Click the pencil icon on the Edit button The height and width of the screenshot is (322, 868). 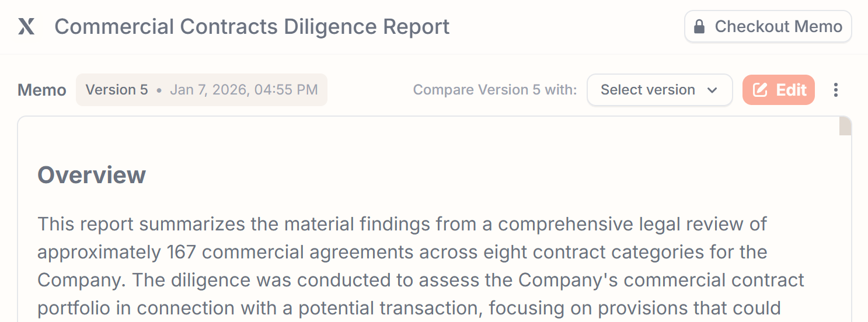coord(760,90)
